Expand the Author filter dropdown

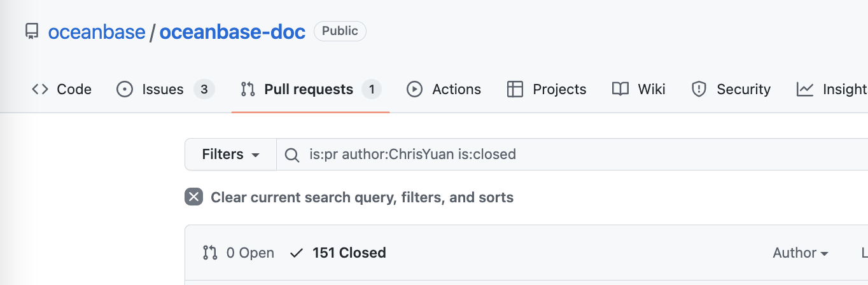pyautogui.click(x=800, y=253)
